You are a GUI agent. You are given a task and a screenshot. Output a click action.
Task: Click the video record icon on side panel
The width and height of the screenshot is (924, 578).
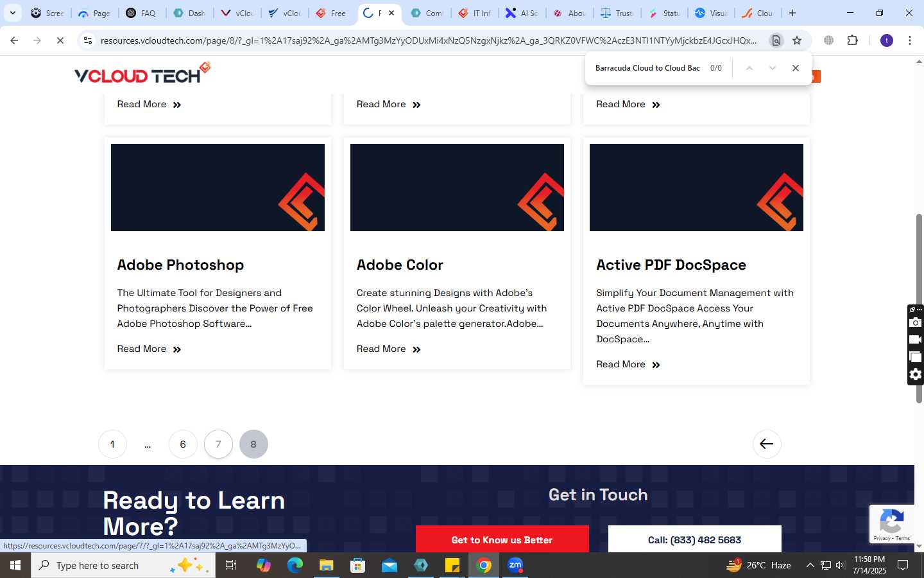916,340
